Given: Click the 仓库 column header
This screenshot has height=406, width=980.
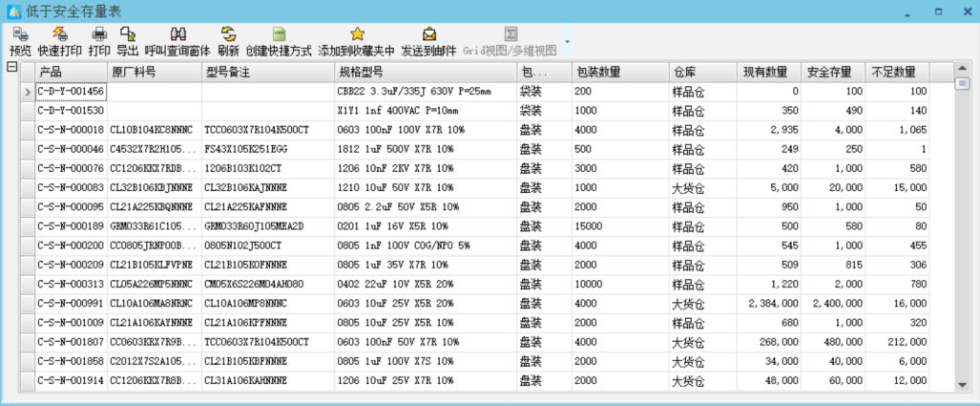Looking at the screenshot, I should pyautogui.click(x=701, y=73).
